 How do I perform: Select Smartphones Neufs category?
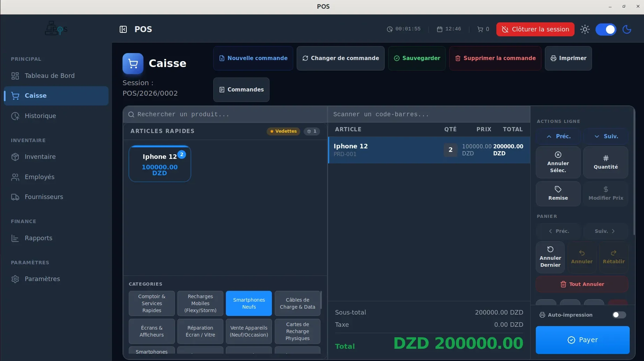(x=249, y=303)
